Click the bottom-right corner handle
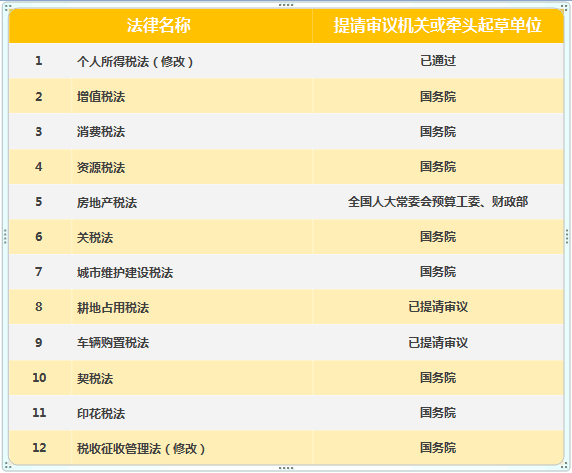This screenshot has height=473, width=572. (565, 466)
